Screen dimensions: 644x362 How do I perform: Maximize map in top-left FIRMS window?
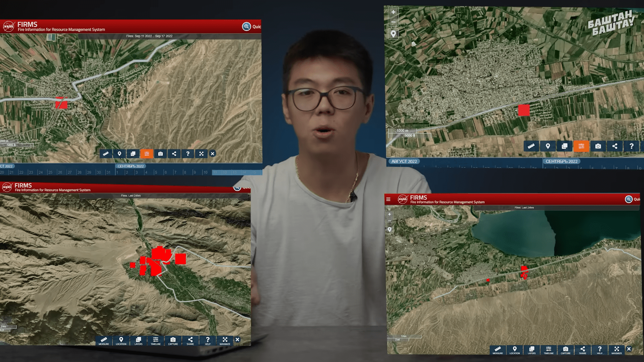tap(201, 154)
